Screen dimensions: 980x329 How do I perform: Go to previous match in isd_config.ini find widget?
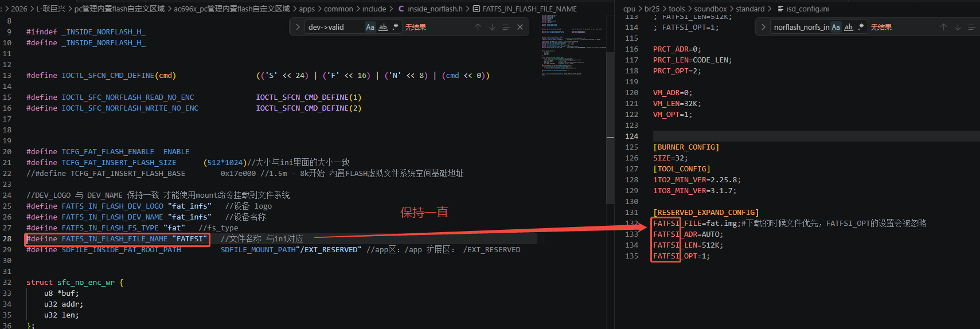pyautogui.click(x=943, y=27)
